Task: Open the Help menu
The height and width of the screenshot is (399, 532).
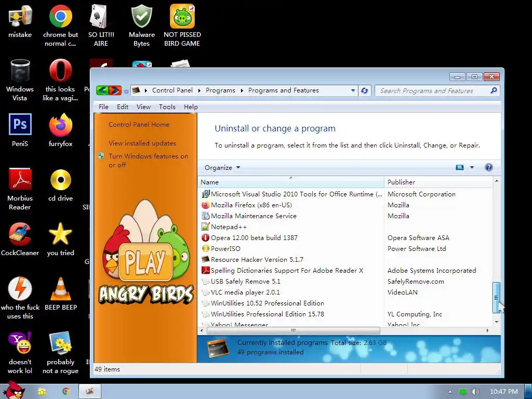Action: coord(191,107)
